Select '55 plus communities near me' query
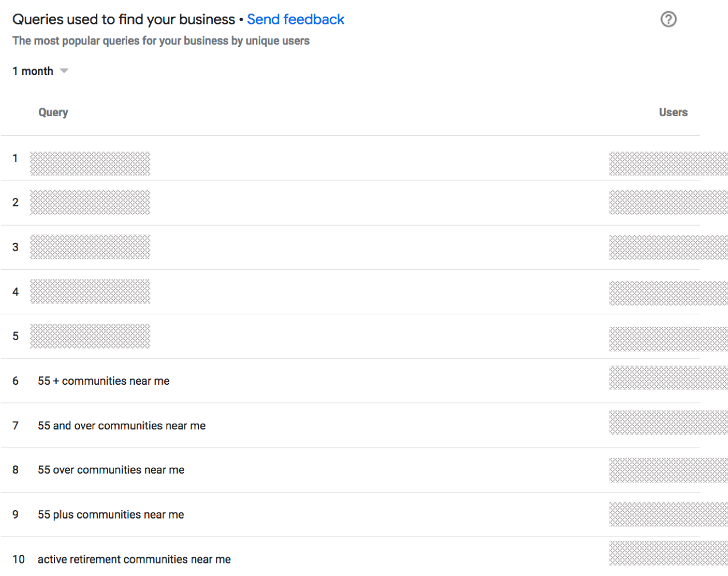 click(111, 515)
